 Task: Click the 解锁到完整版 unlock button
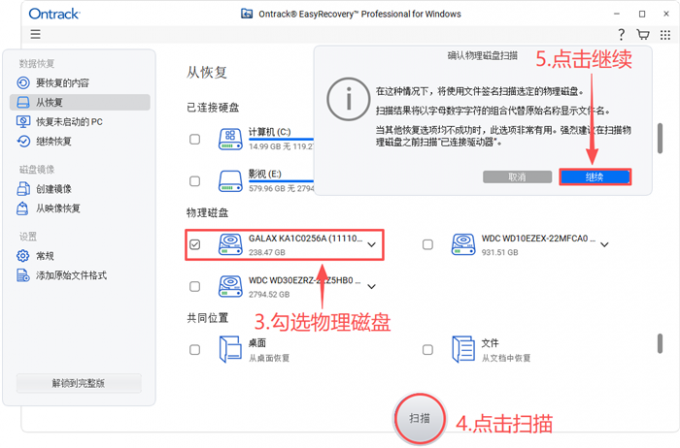point(78,383)
